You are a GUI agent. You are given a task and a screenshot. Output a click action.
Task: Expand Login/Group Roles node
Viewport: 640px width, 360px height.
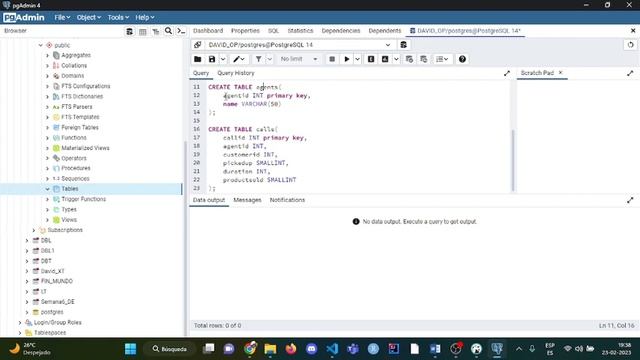[20, 322]
